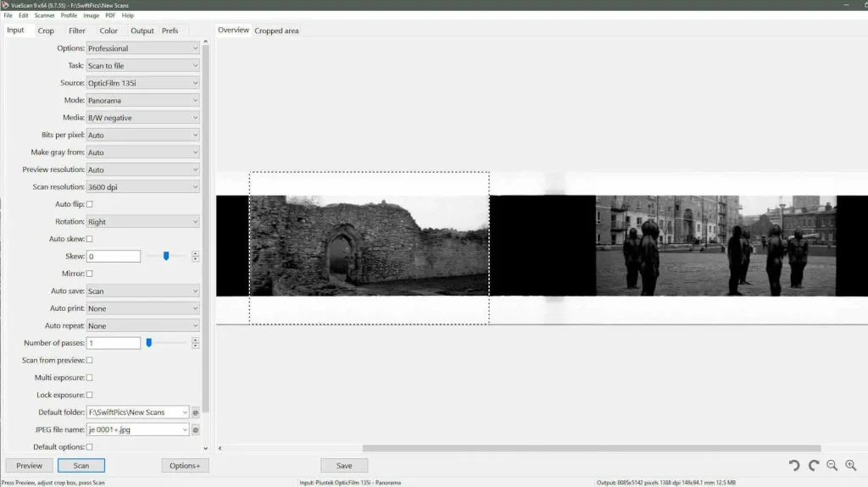Open the Options dropdown showing Professional

coord(142,48)
